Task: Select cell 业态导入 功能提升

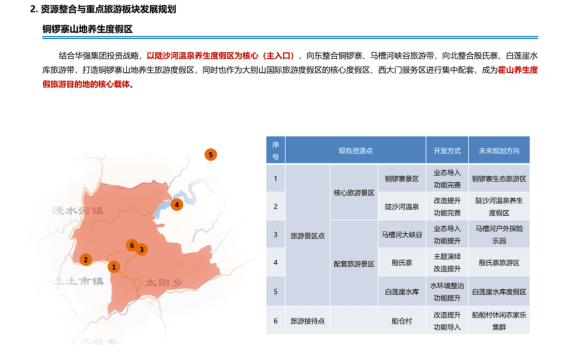Action: [447, 235]
